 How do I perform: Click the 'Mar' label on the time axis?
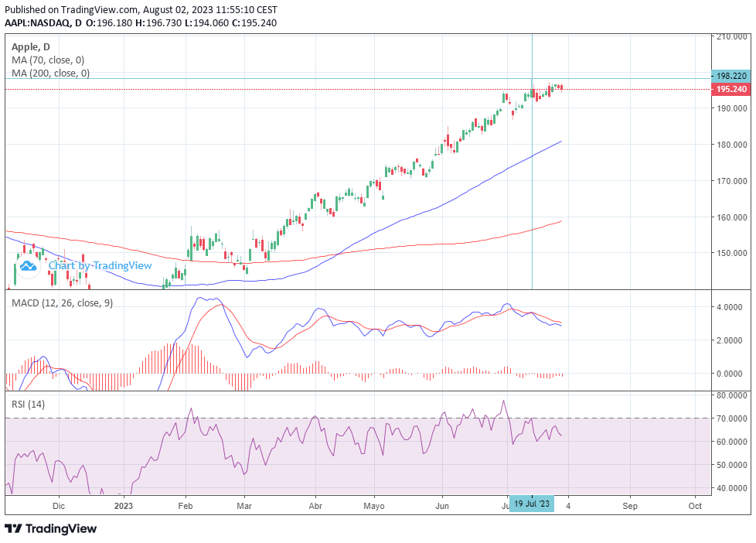click(x=244, y=506)
